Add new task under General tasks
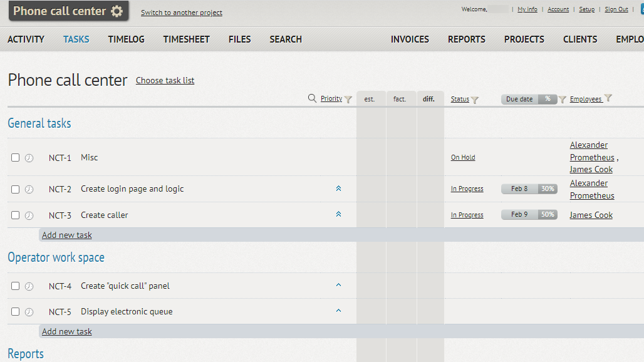The height and width of the screenshot is (362, 644). [67, 235]
